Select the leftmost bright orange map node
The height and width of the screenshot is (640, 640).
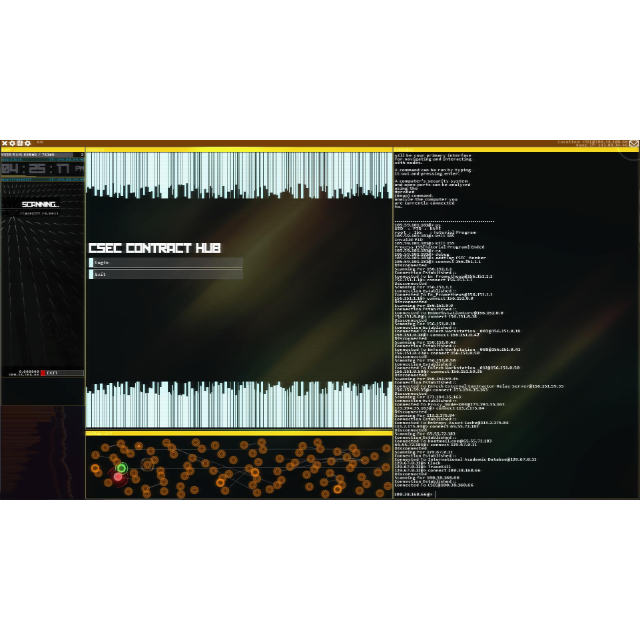[96, 468]
